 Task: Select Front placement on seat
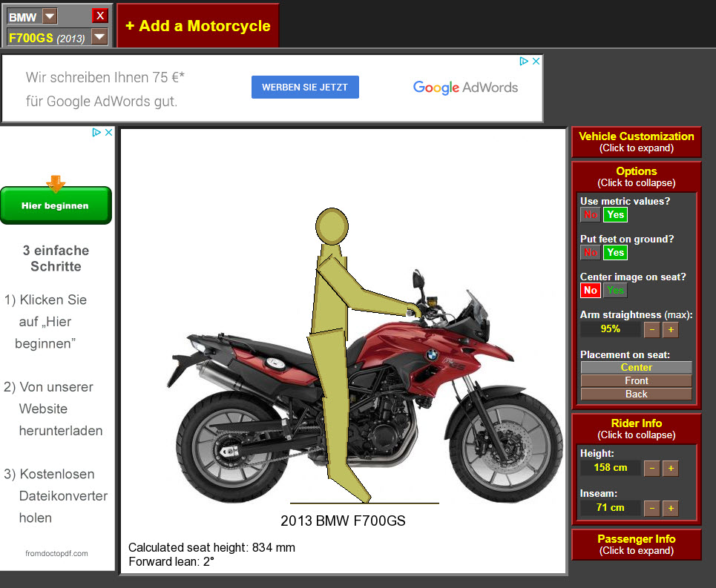point(636,380)
